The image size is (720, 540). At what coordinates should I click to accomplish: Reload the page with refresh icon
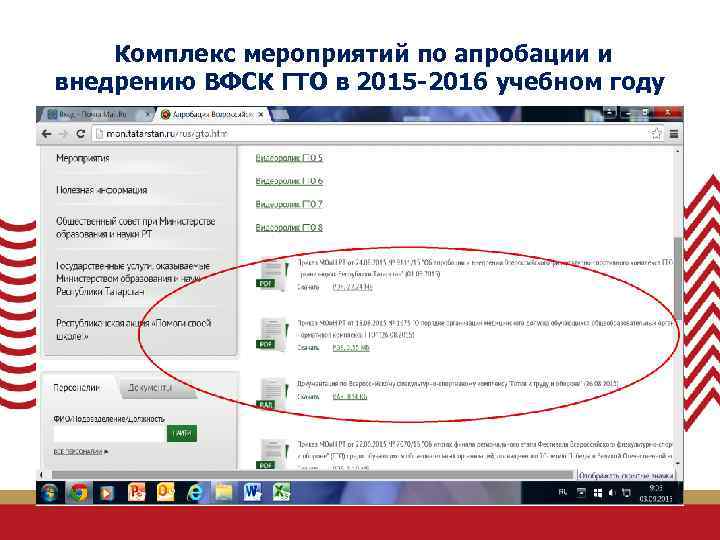[x=80, y=134]
